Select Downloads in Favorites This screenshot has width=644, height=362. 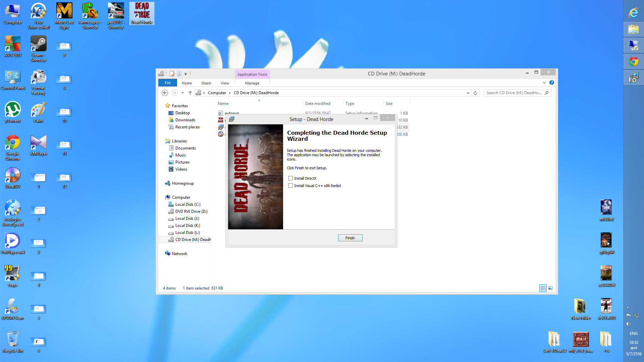(185, 120)
